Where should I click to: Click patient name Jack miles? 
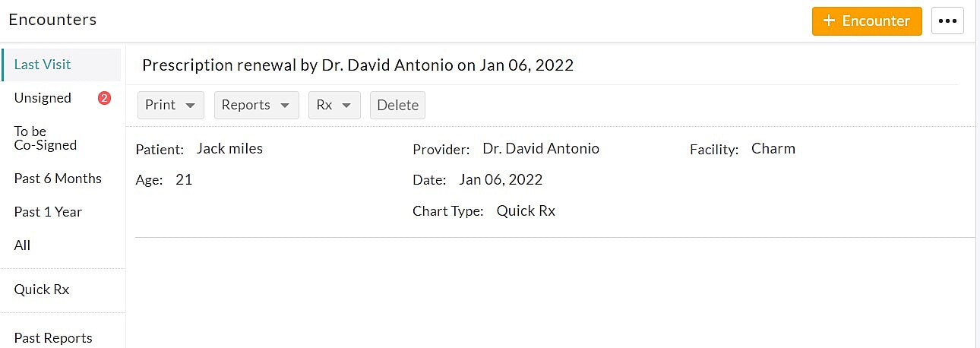click(x=229, y=149)
